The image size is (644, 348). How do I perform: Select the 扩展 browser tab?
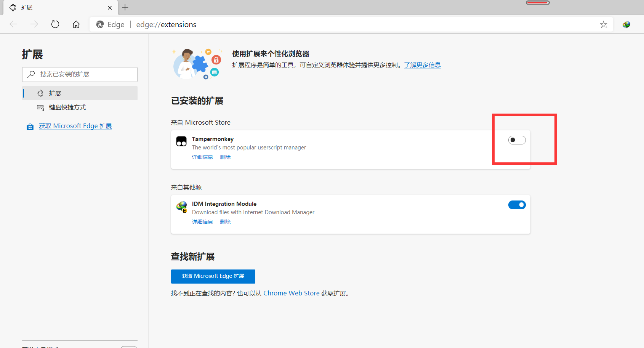point(61,8)
